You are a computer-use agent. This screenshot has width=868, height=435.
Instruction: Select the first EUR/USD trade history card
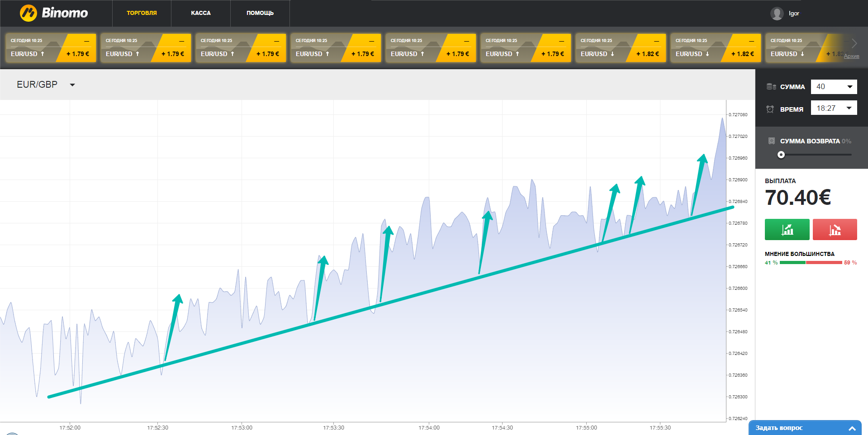coord(51,47)
